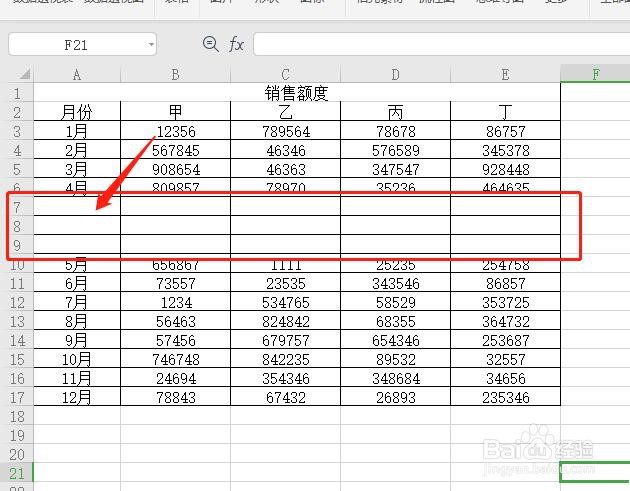This screenshot has height=491, width=630.
Task: Click cell with value 928448
Action: [505, 169]
